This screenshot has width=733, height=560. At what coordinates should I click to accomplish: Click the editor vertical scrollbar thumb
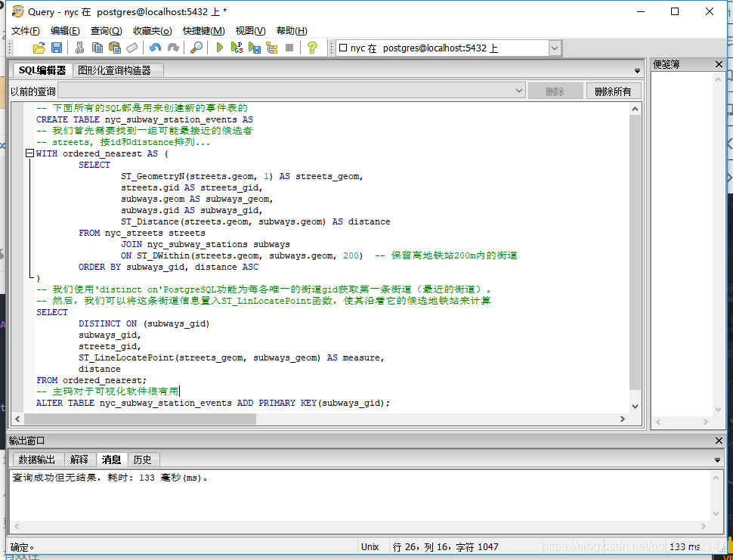pos(635,252)
